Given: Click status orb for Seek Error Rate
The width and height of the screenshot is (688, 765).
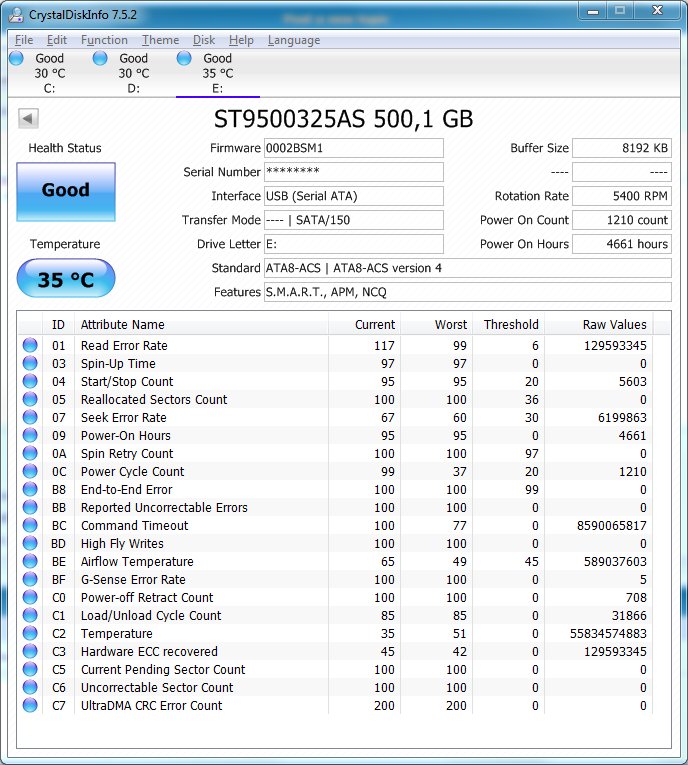Looking at the screenshot, I should (x=30, y=417).
